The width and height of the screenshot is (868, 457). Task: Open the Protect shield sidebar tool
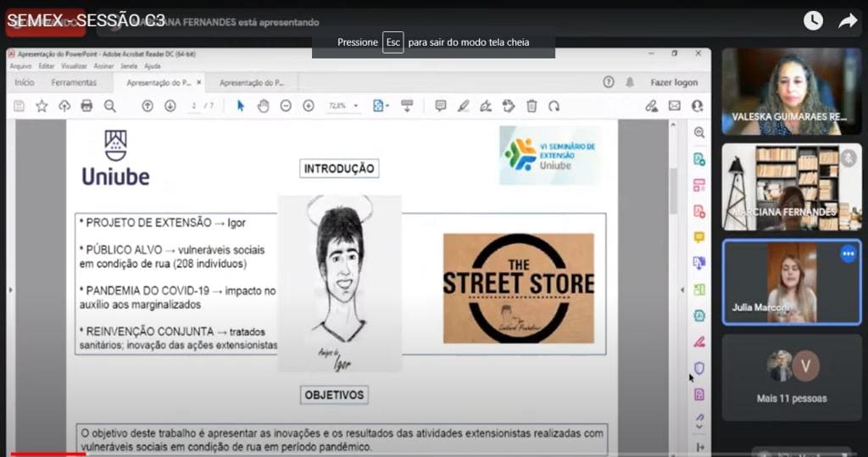click(x=699, y=368)
